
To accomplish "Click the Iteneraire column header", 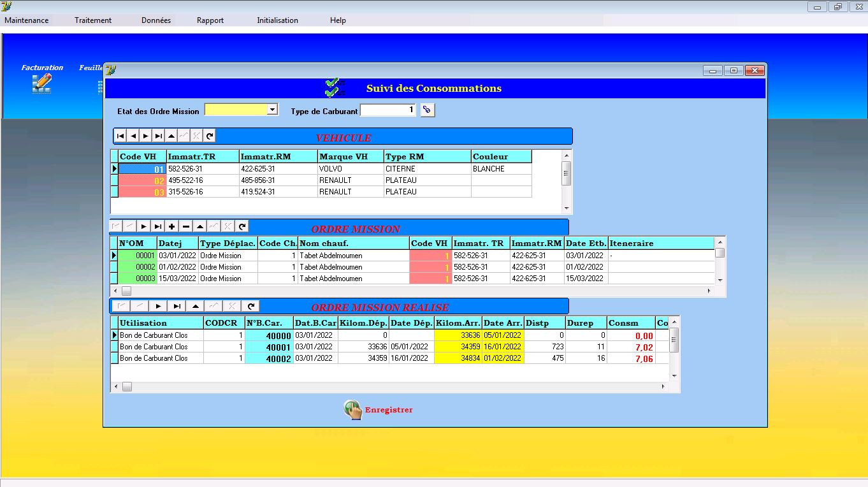I will [661, 243].
